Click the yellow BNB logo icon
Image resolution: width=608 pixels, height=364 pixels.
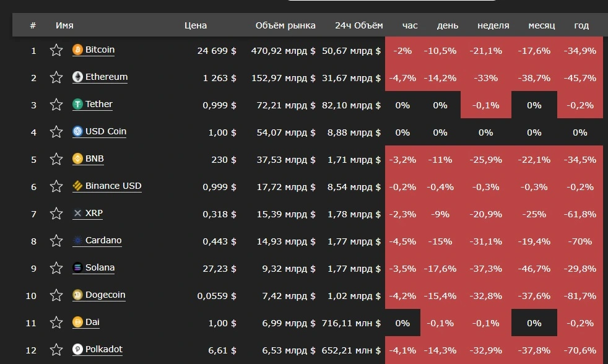tap(77, 158)
